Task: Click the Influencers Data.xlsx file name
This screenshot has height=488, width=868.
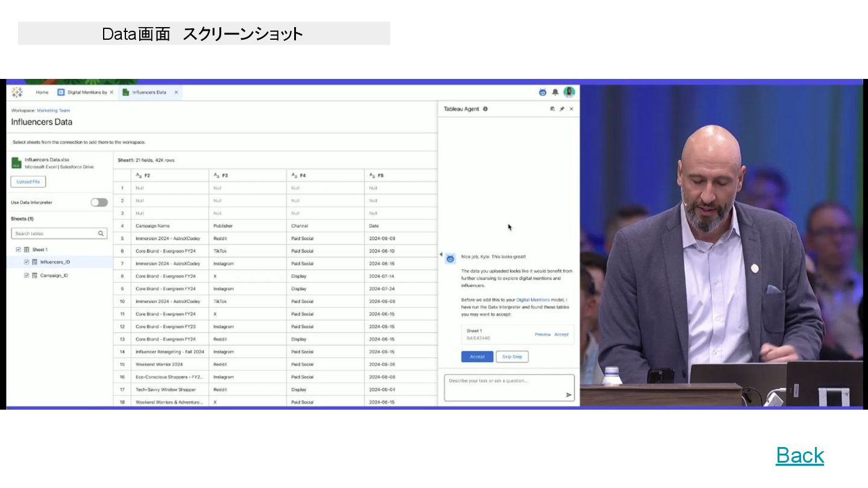Action: pyautogui.click(x=47, y=160)
